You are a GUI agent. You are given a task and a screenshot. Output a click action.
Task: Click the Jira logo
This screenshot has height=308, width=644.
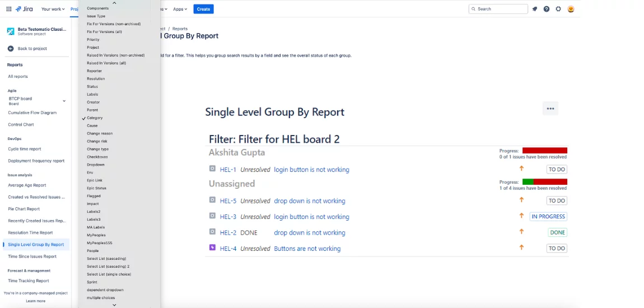tap(25, 9)
